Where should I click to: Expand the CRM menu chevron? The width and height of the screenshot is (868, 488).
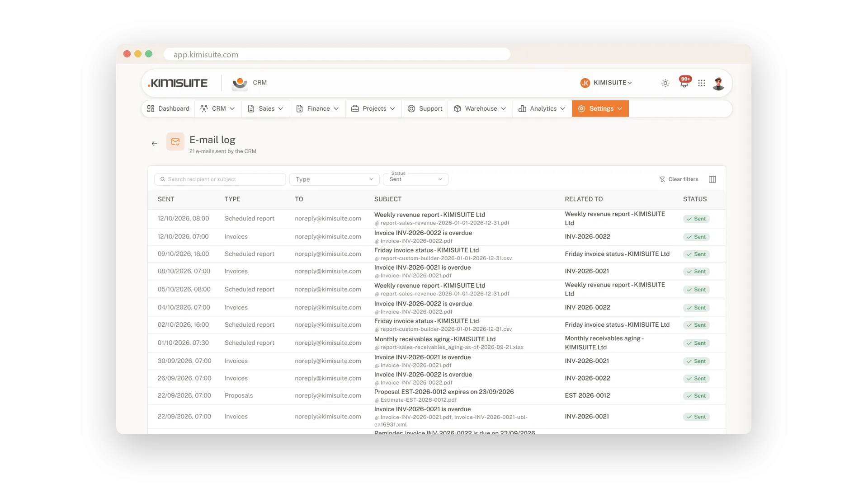point(232,109)
